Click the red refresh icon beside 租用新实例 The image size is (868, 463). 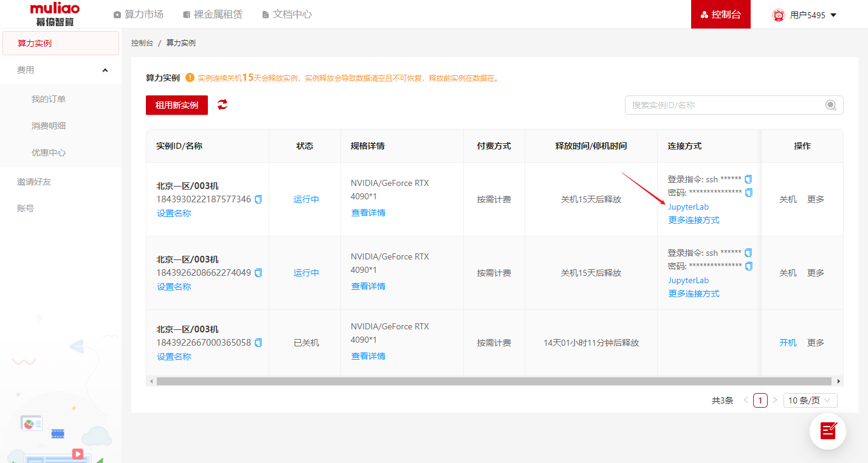(x=222, y=105)
